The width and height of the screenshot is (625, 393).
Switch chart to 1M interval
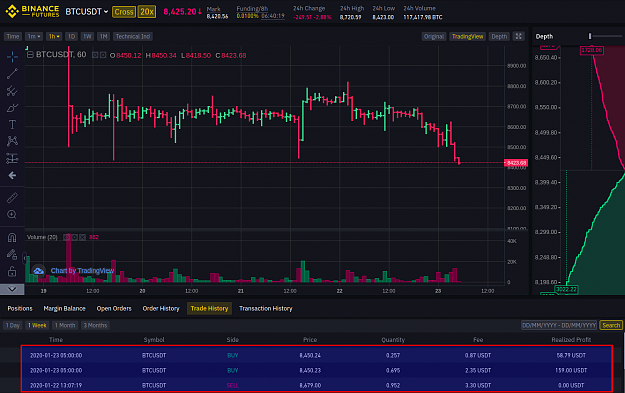104,36
